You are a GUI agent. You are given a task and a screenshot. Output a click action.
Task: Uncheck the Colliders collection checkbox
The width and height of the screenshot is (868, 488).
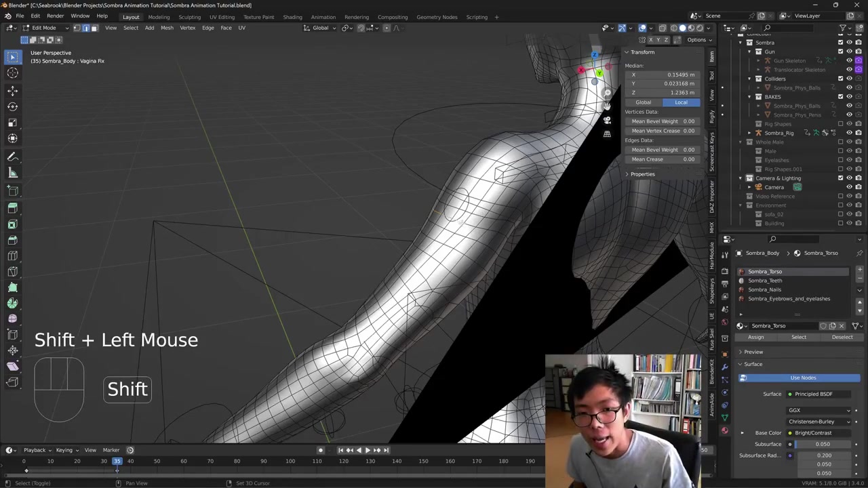840,79
